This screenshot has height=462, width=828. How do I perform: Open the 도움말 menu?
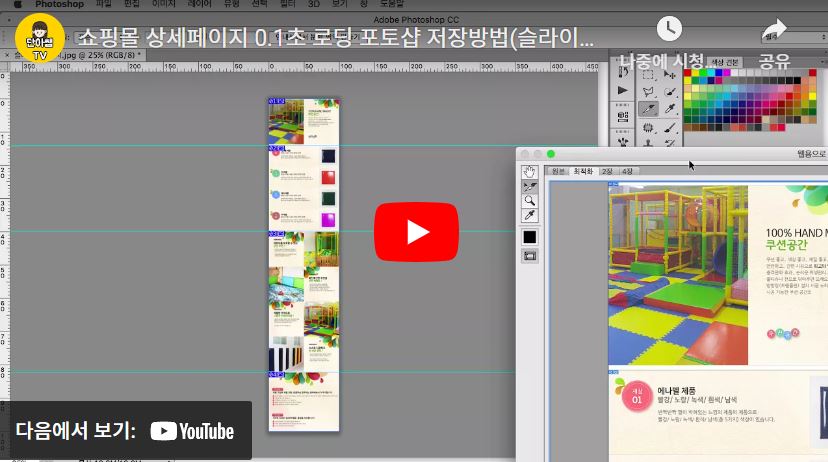(391, 4)
